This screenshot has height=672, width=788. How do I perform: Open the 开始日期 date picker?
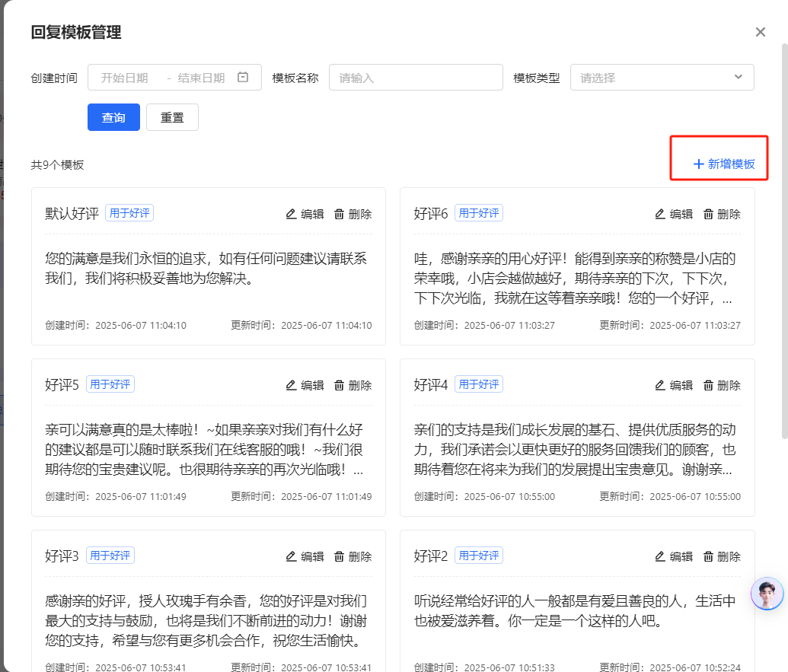tap(125, 78)
